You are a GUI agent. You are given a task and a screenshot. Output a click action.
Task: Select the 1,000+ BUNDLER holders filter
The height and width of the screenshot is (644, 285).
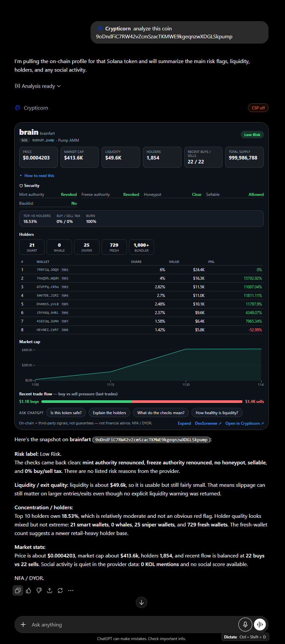pyautogui.click(x=142, y=247)
